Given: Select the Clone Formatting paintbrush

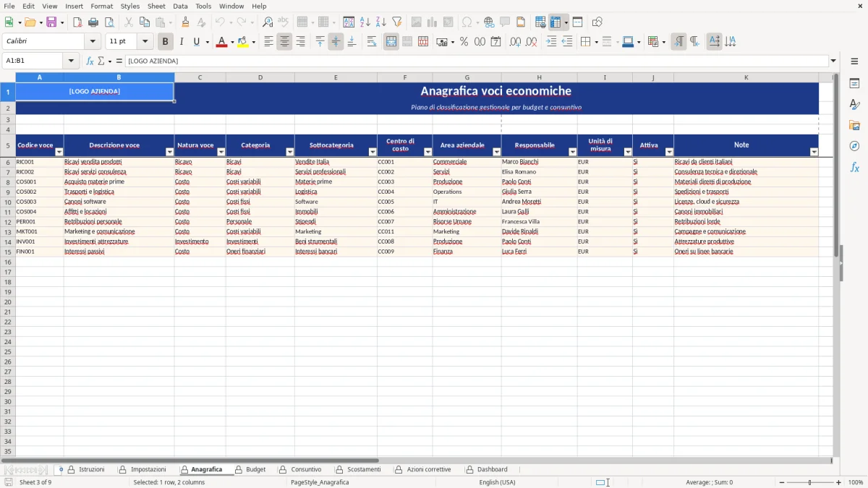Looking at the screenshot, I should tap(185, 22).
